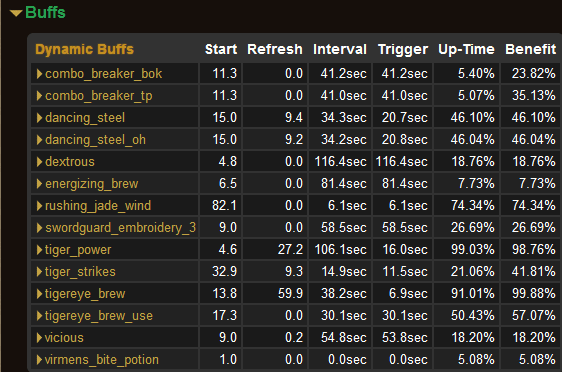Open the swordguard_embroidery_3 buff entry
Image resolution: width=562 pixels, height=372 pixels.
120,228
